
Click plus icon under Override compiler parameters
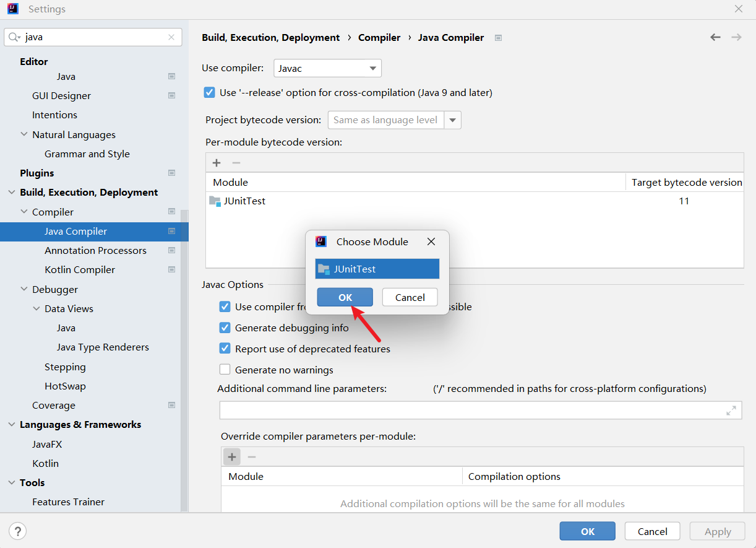point(232,457)
